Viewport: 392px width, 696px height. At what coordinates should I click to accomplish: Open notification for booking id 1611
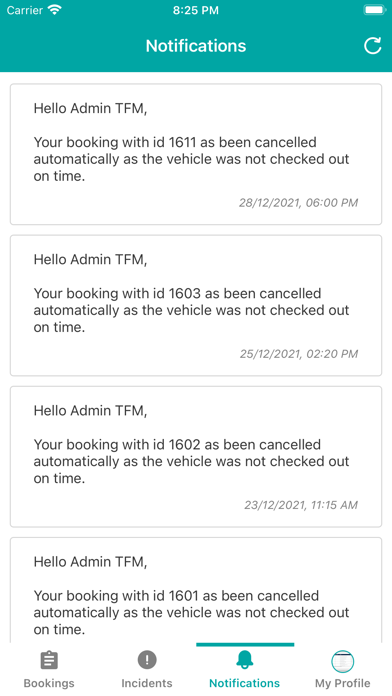pos(196,154)
